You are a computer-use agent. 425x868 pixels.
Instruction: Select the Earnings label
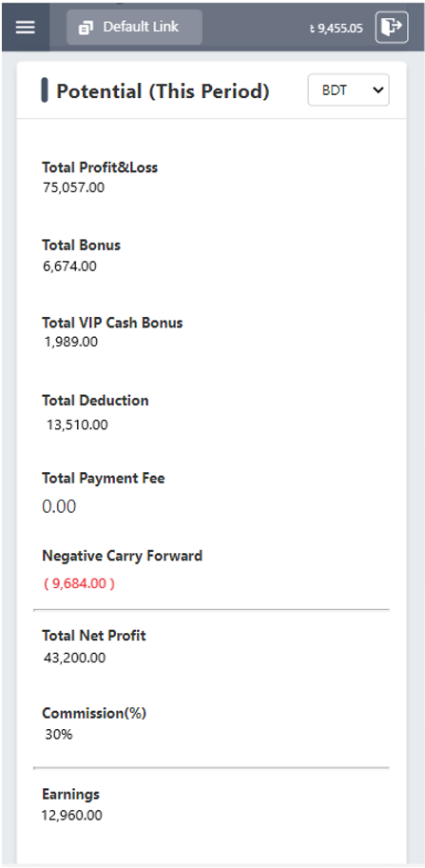(x=70, y=795)
